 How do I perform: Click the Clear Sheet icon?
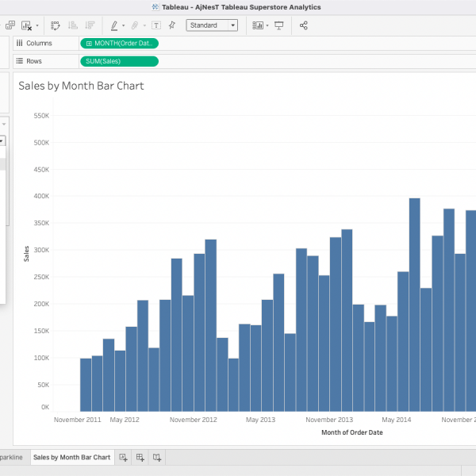point(27,25)
